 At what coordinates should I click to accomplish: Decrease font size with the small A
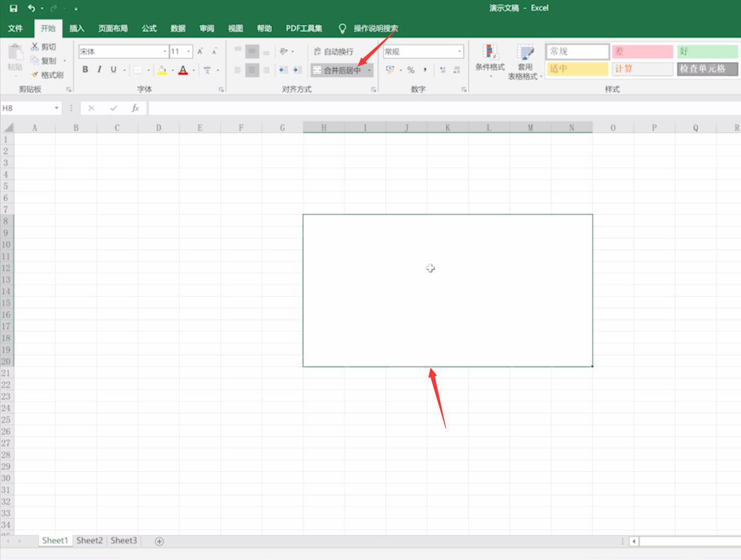214,51
